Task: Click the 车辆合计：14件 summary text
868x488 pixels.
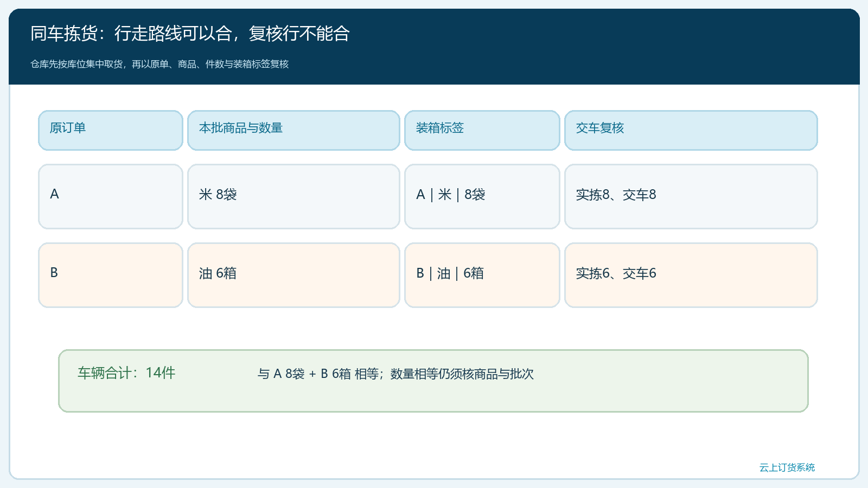Action: coord(126,373)
